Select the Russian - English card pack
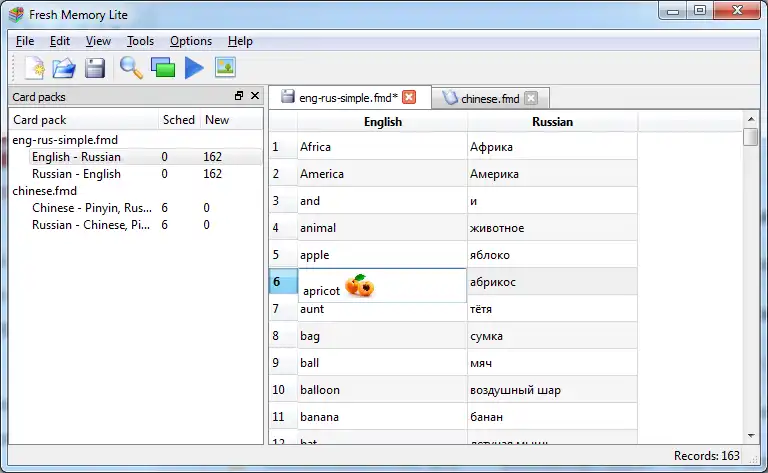The width and height of the screenshot is (768, 473). 76,174
